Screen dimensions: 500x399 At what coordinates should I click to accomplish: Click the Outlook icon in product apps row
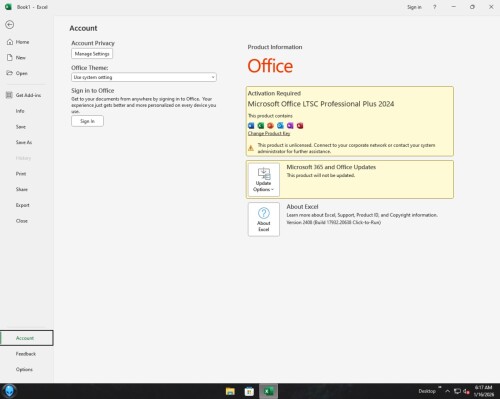coord(280,126)
